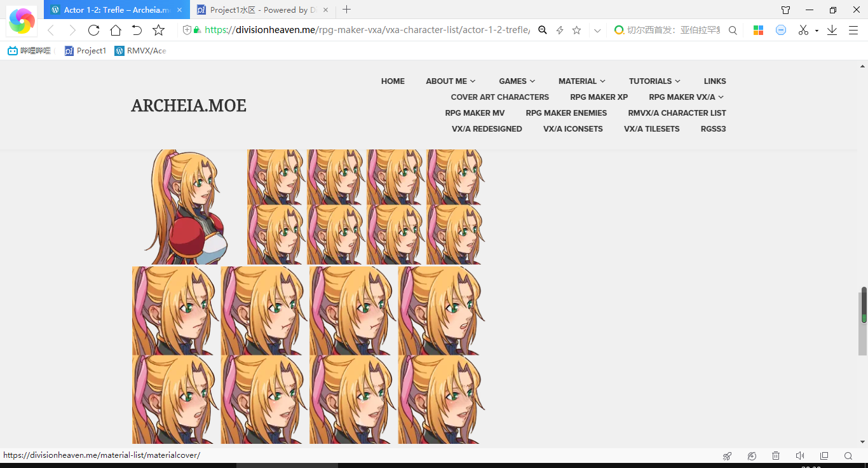
Task: Click the site shield security icon
Action: tap(187, 31)
